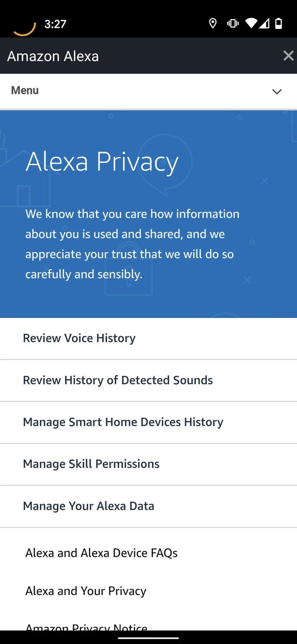Screen dimensions: 297x644
Task: Tap the vibrate mode icon in status bar
Action: [232, 23]
